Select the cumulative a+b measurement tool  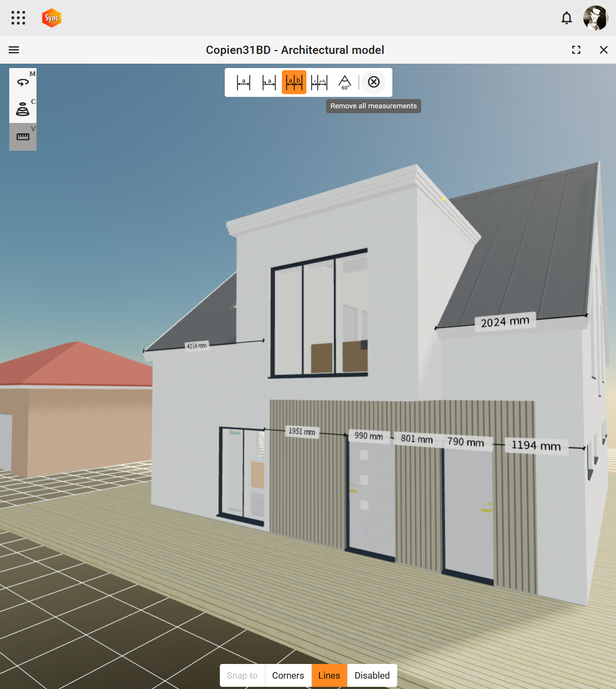tap(319, 82)
